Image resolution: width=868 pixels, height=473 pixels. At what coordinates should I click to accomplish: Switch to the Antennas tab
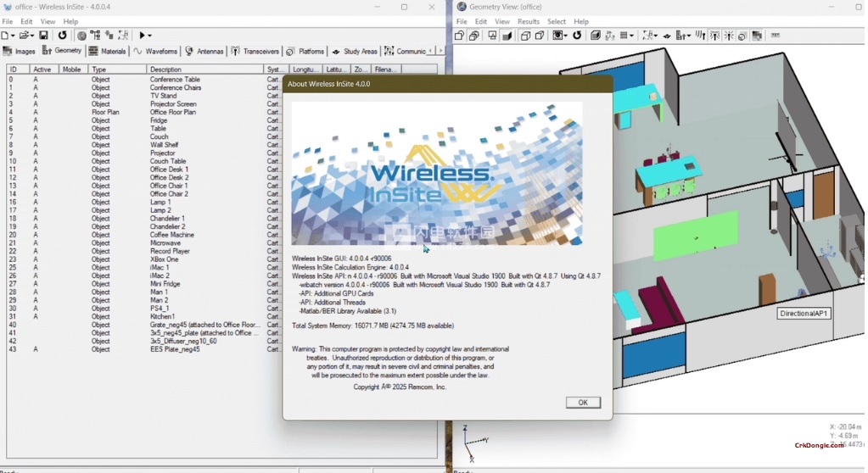(204, 51)
